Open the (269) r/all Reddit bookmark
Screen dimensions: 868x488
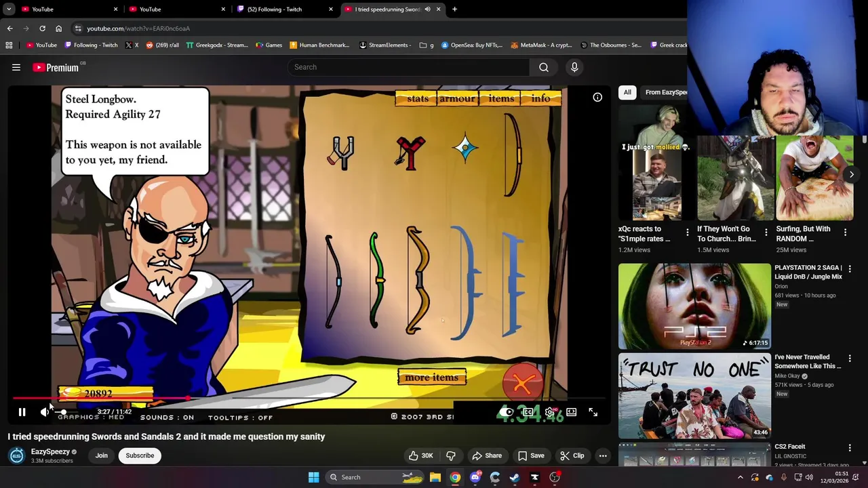tap(162, 45)
